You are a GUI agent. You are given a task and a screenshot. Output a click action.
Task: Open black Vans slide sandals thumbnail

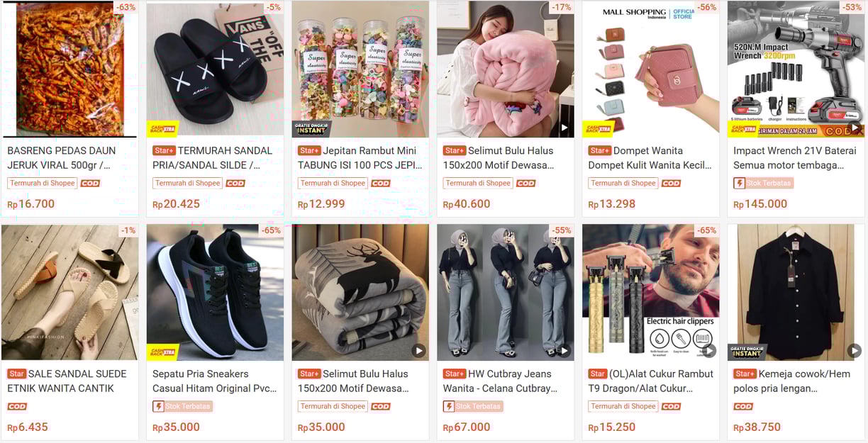pyautogui.click(x=215, y=69)
